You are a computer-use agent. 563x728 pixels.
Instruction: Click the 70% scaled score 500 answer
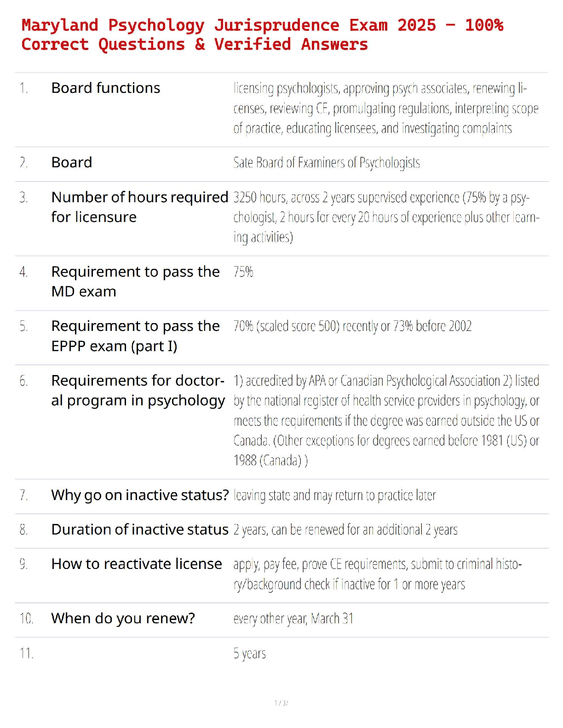[352, 326]
